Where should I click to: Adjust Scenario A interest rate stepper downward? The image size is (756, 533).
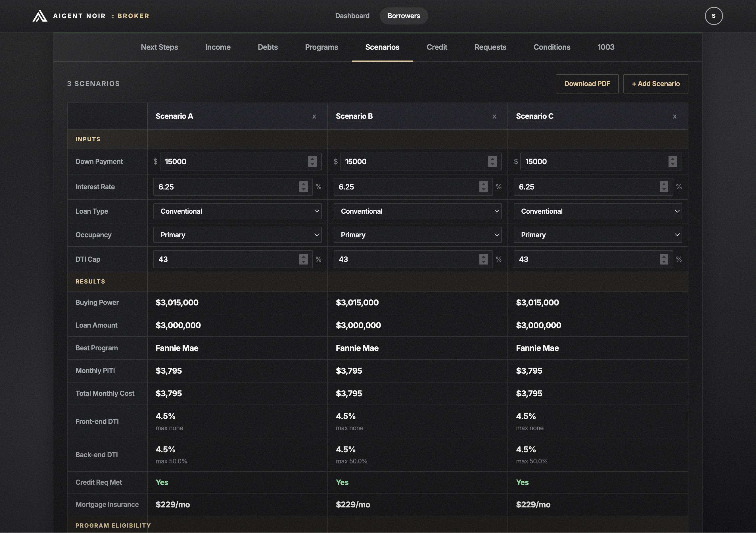[x=303, y=190]
